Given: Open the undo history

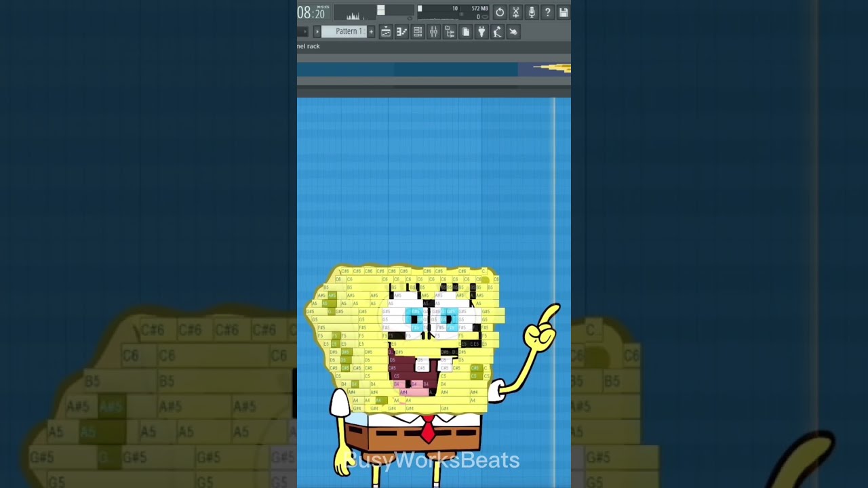Looking at the screenshot, I should pyautogui.click(x=500, y=12).
